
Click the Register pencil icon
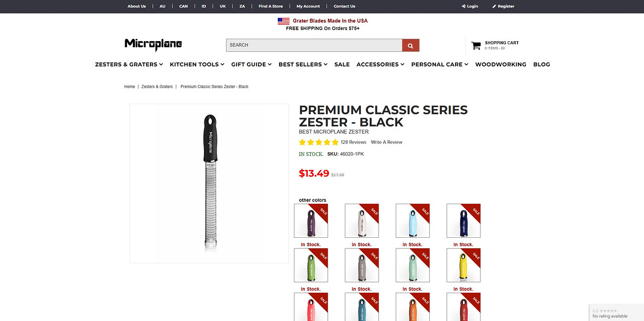[x=494, y=6]
